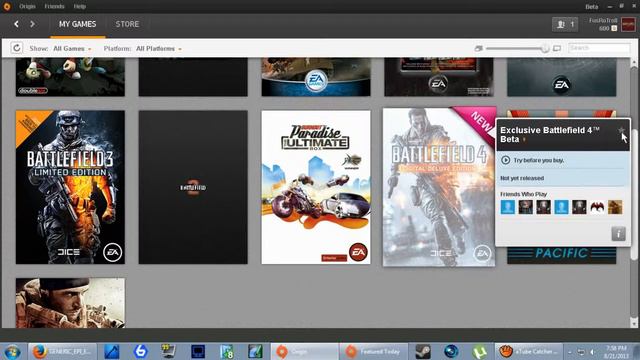Open the Help menu
The width and height of the screenshot is (640, 360).
pyautogui.click(x=80, y=7)
